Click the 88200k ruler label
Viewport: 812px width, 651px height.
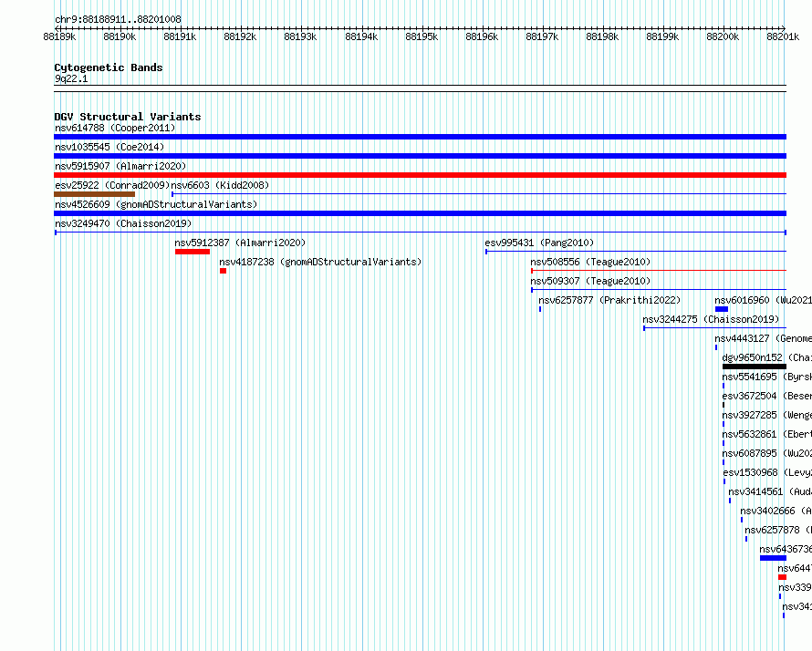(x=723, y=36)
